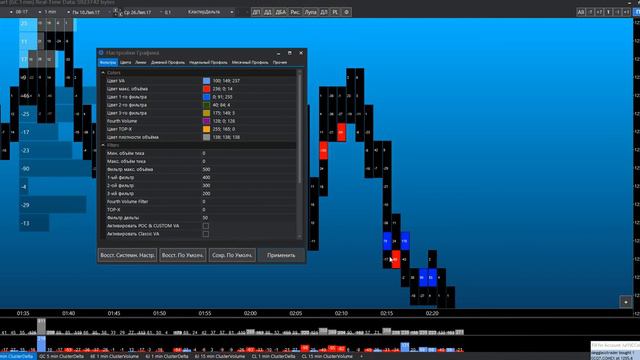Pick the yellow 3rd filter color swatch
Viewport: 640px width, 360px height.
[207, 113]
